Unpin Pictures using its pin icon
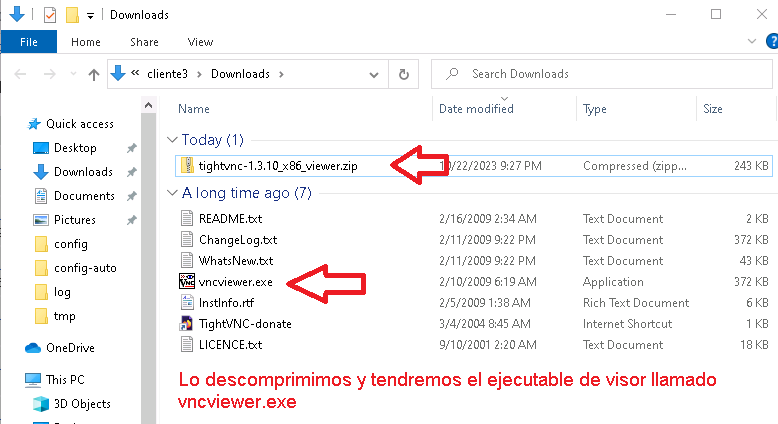This screenshot has width=778, height=424. (x=131, y=220)
